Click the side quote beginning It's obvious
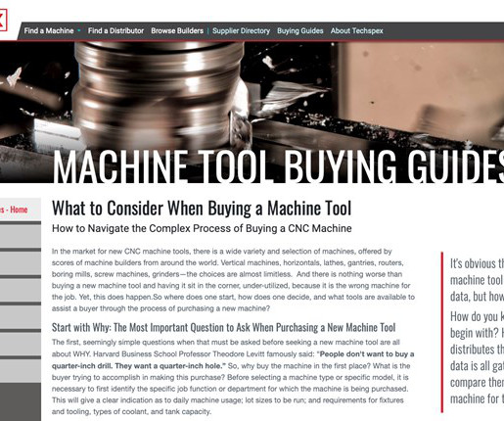This screenshot has height=421, width=504. (x=477, y=280)
